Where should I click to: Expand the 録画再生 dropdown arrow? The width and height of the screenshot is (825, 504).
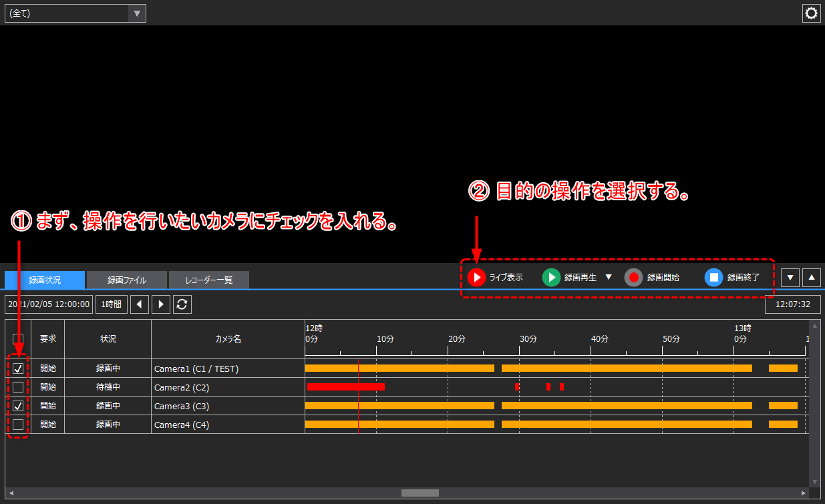608,278
